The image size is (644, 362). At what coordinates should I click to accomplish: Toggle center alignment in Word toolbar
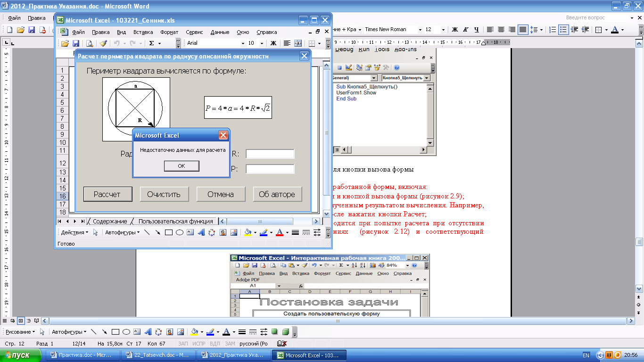point(502,29)
